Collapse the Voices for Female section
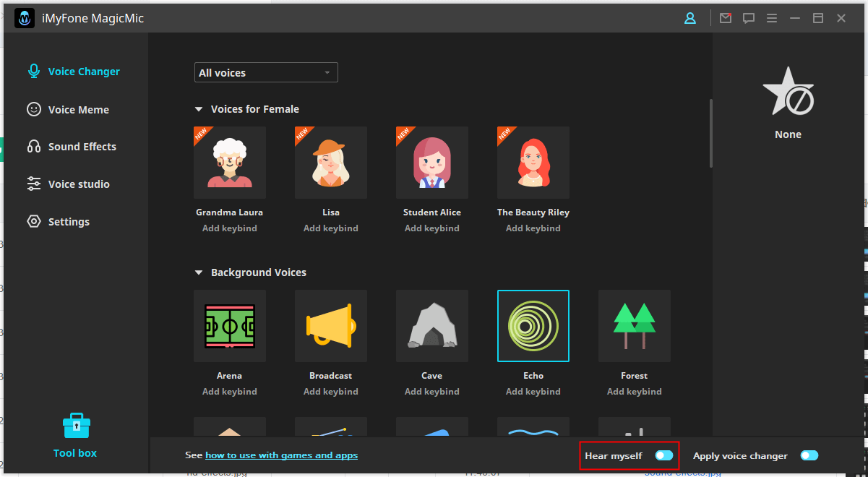The width and height of the screenshot is (868, 477). coord(199,109)
